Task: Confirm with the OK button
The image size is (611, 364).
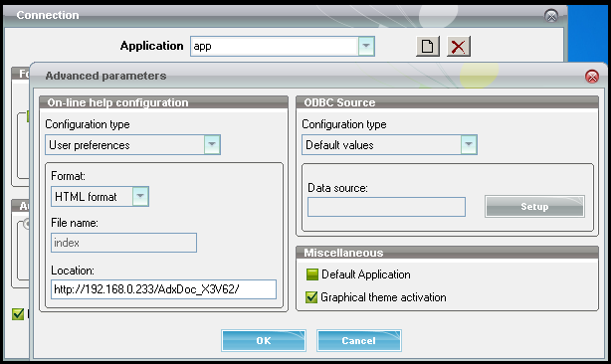Action: pos(264,341)
